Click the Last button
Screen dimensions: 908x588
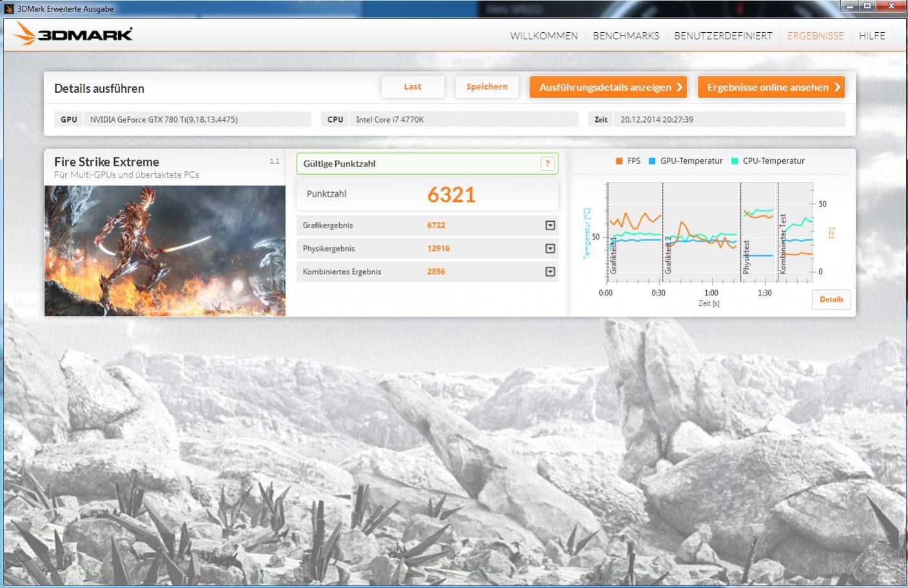(413, 87)
